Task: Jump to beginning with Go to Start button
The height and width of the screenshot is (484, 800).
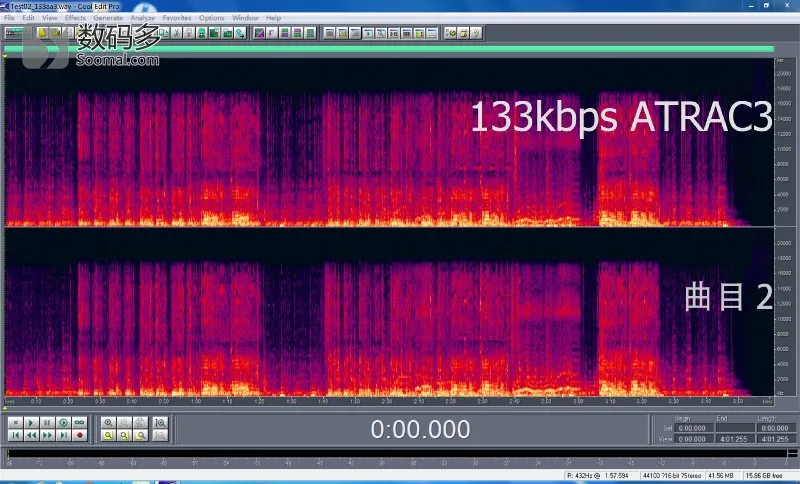Action: 15,435
